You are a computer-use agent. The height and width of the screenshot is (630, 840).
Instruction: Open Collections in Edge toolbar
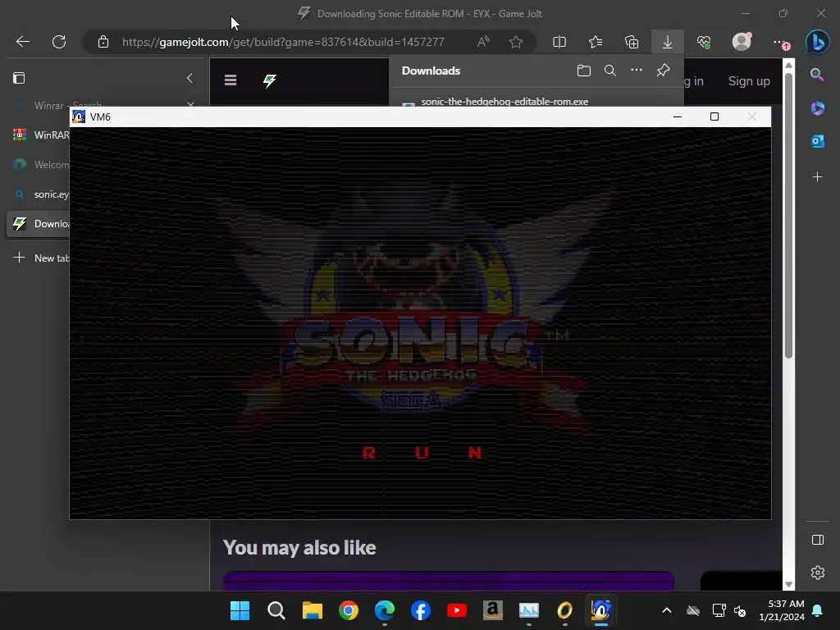tap(632, 42)
